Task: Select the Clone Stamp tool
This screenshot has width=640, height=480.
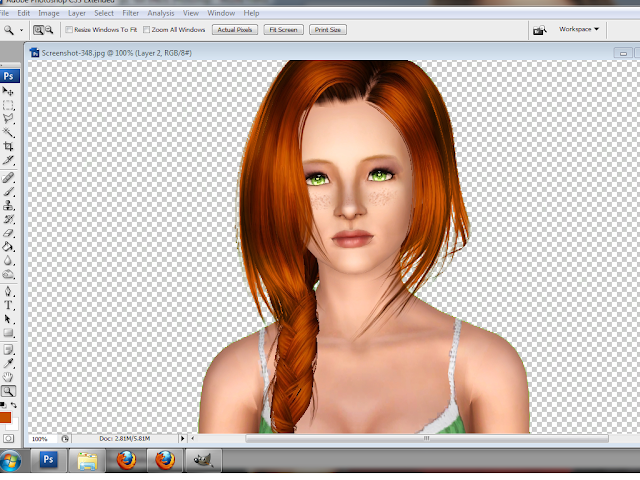Action: tap(8, 205)
